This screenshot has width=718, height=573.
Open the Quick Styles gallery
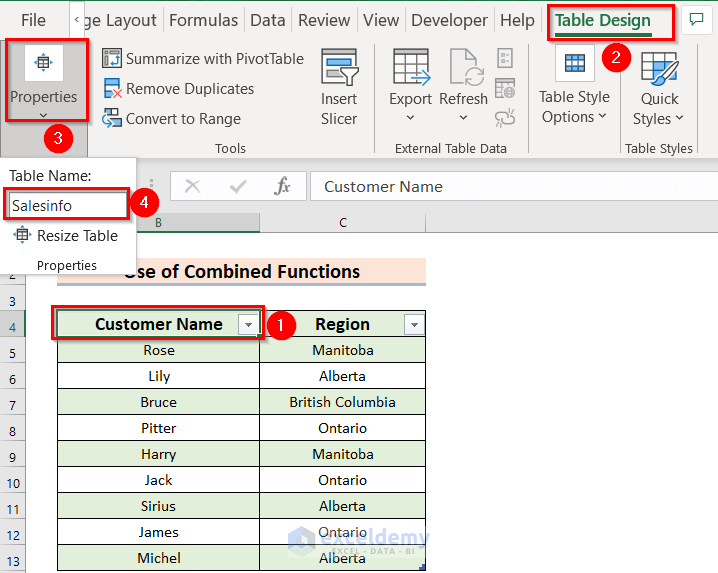coord(659,87)
